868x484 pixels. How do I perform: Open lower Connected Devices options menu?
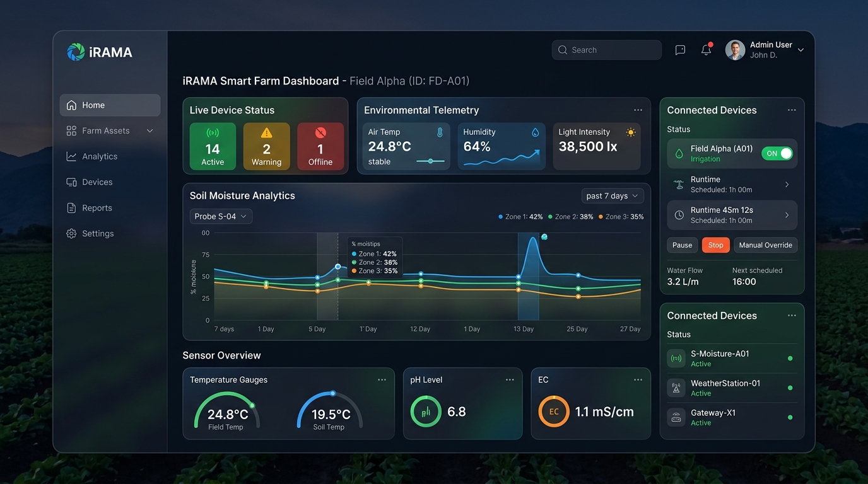(x=792, y=316)
